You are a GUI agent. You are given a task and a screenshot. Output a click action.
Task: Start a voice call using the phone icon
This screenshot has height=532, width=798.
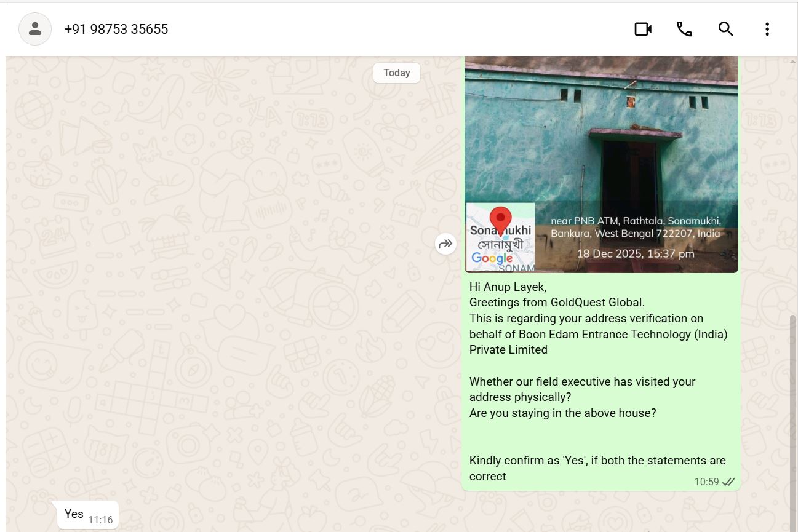[x=684, y=29]
